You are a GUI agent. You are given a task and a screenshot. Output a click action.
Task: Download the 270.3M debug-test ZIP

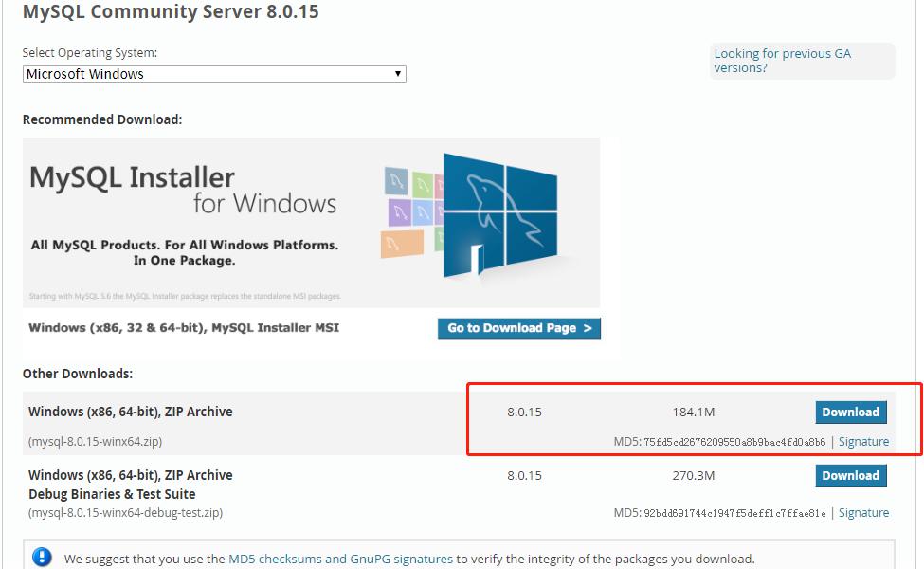850,476
